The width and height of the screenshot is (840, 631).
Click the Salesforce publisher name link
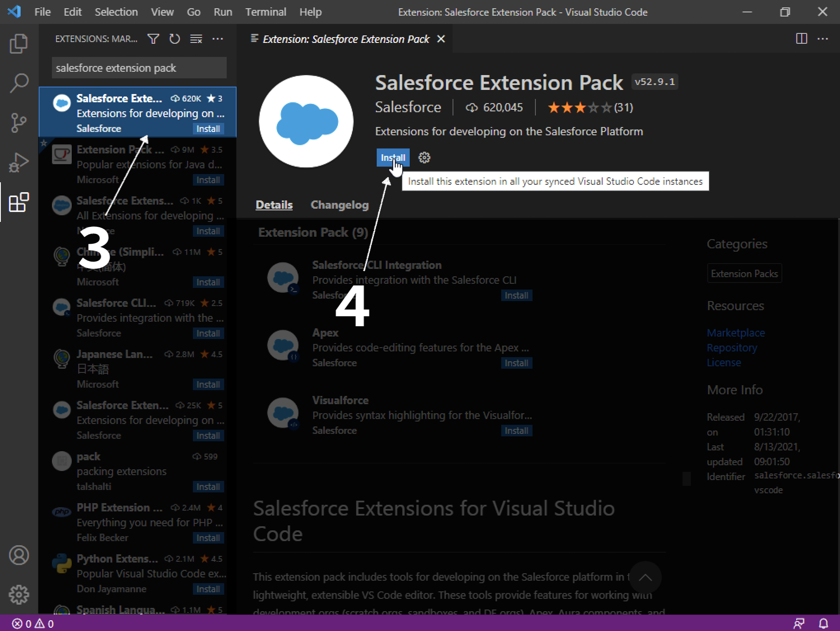408,107
